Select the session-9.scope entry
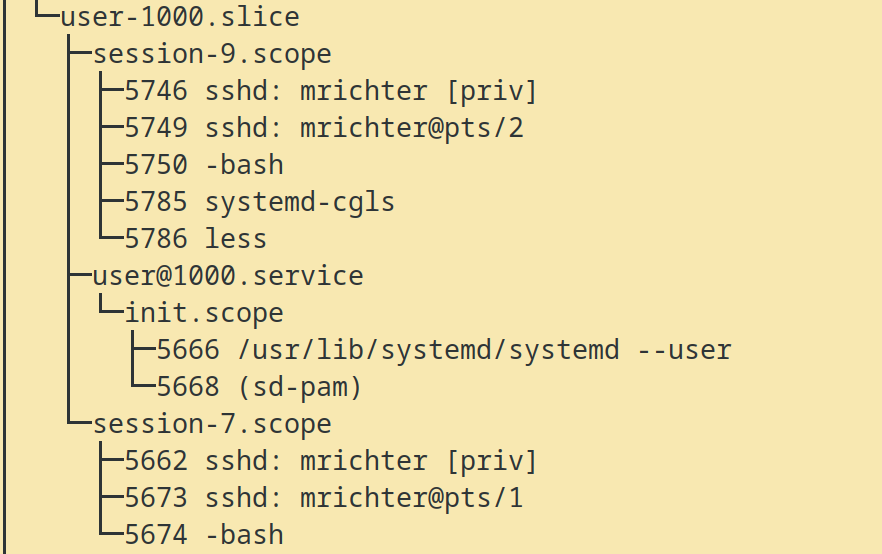882x554 pixels. [212, 54]
